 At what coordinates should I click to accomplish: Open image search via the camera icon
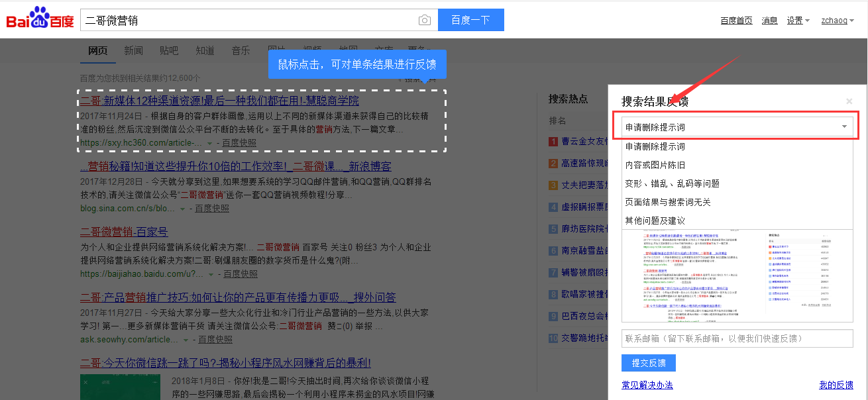tap(425, 21)
